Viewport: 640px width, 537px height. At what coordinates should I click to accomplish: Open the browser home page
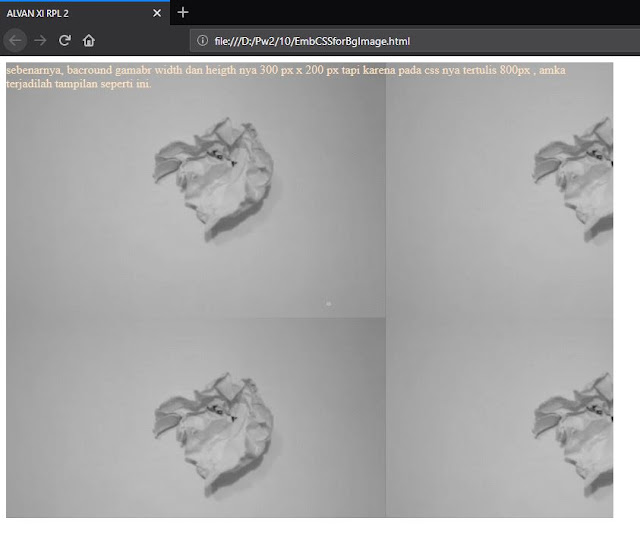(89, 40)
